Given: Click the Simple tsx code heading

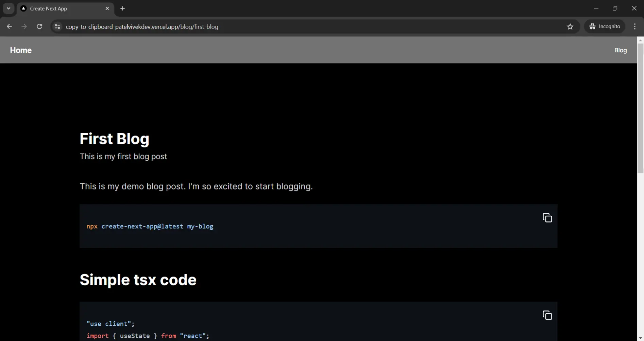Looking at the screenshot, I should [x=138, y=280].
